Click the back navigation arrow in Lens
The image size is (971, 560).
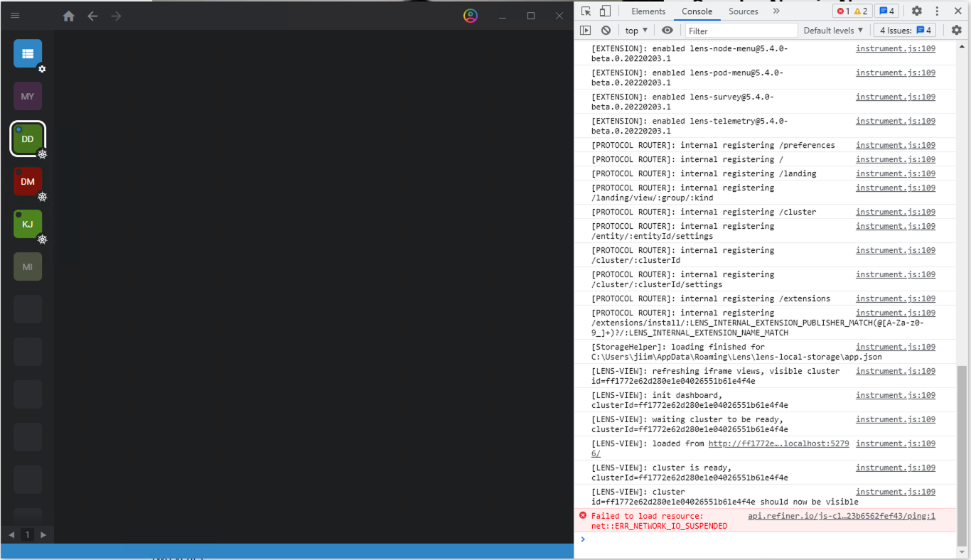(92, 16)
